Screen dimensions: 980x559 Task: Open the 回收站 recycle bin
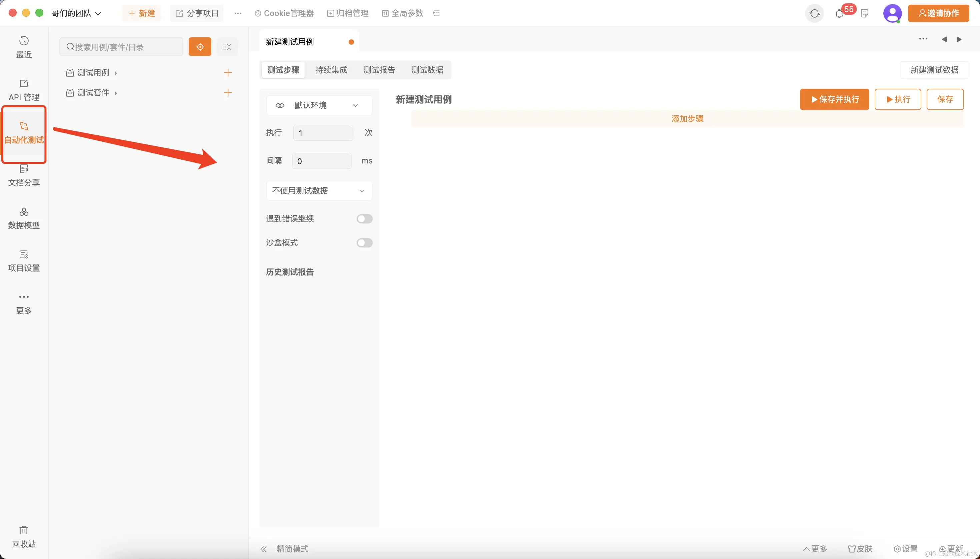coord(24,537)
